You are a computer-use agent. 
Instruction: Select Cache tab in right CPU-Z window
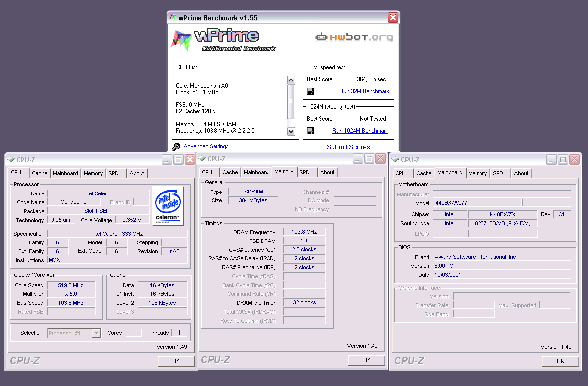pyautogui.click(x=424, y=173)
